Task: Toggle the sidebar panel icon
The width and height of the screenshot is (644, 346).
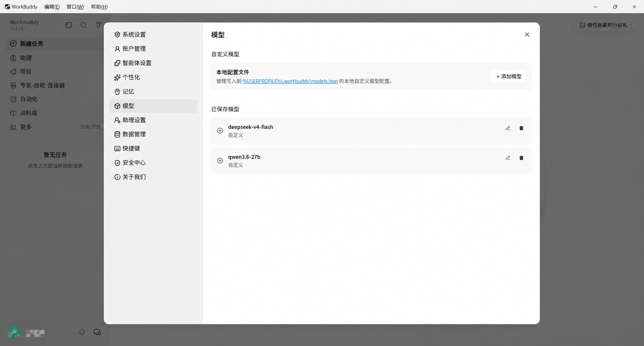Action: [x=68, y=25]
